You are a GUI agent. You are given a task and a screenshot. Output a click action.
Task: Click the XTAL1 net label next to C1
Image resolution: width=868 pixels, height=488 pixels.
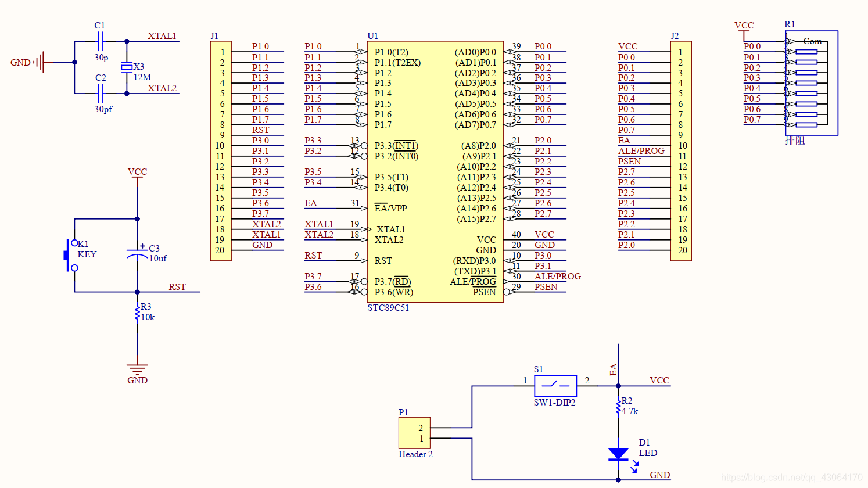point(162,36)
